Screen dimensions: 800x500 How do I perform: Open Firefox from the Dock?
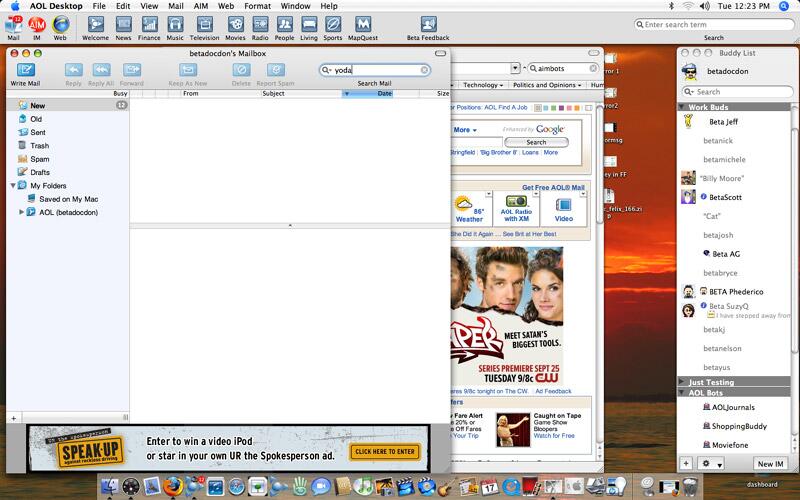[173, 486]
